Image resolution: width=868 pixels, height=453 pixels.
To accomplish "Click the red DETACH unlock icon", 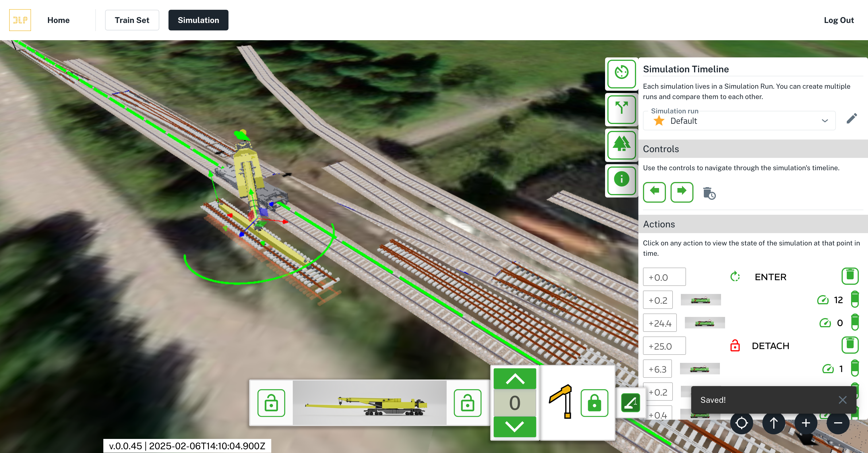I will [735, 345].
